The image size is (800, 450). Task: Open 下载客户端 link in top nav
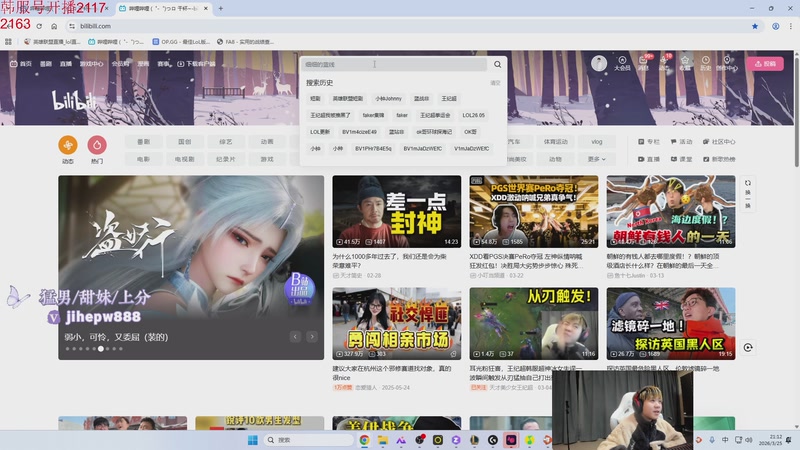(196, 64)
